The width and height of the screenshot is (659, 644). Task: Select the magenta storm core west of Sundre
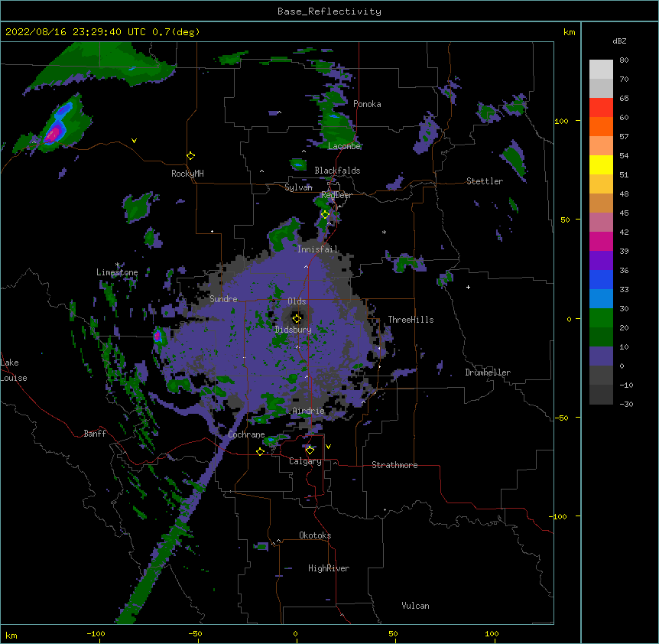(x=157, y=336)
